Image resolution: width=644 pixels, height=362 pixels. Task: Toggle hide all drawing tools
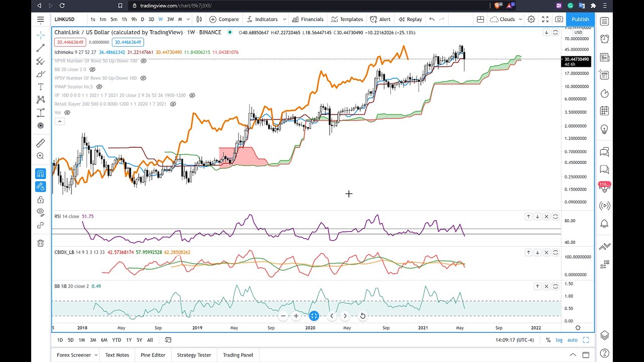[x=41, y=212]
